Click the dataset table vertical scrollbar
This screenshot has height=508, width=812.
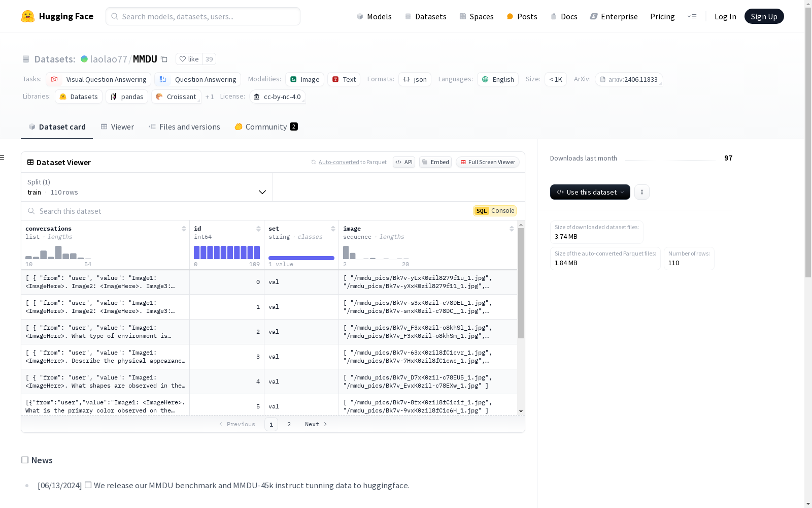pyautogui.click(x=521, y=283)
